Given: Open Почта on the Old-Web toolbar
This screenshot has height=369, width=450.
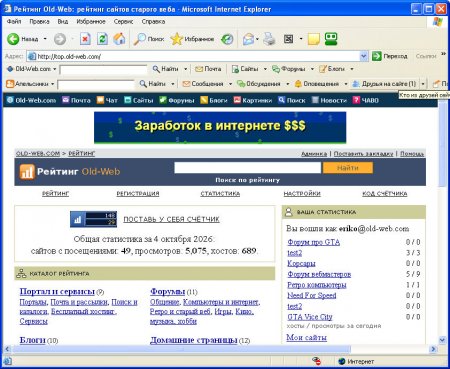Looking at the screenshot, I should [x=208, y=69].
